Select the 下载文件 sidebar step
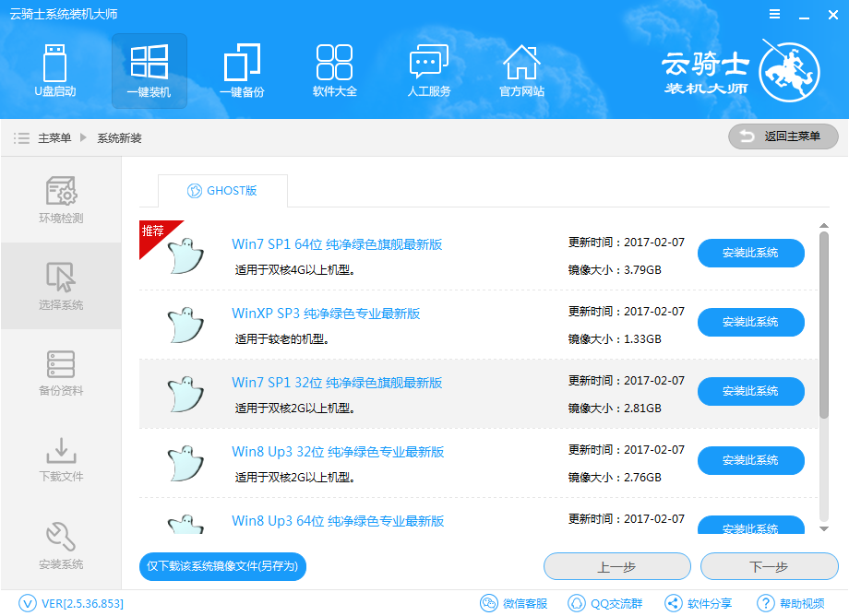 61,458
